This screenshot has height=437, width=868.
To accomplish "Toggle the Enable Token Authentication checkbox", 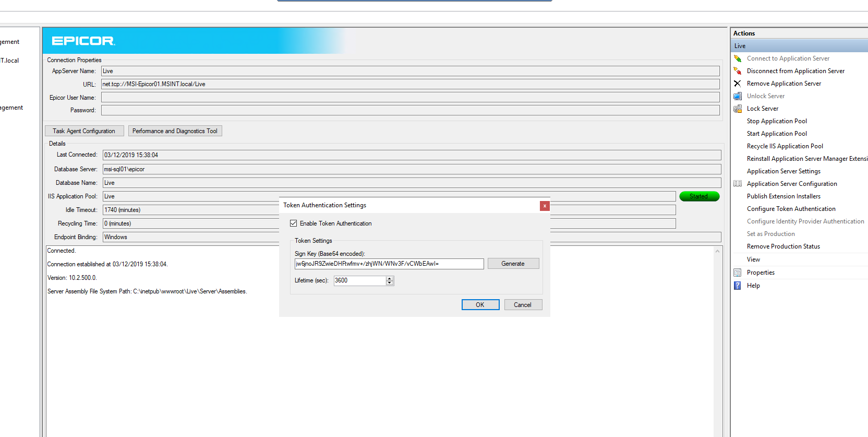I will [x=293, y=223].
